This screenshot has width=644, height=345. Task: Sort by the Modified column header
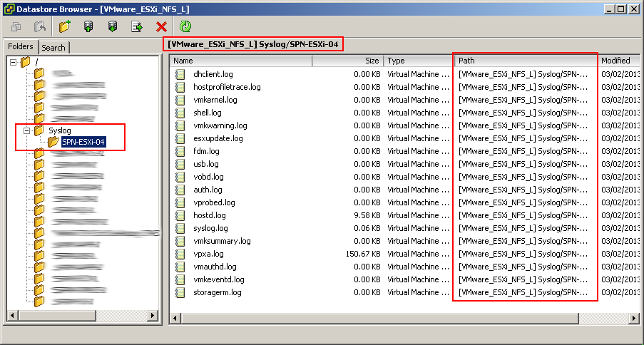point(618,61)
